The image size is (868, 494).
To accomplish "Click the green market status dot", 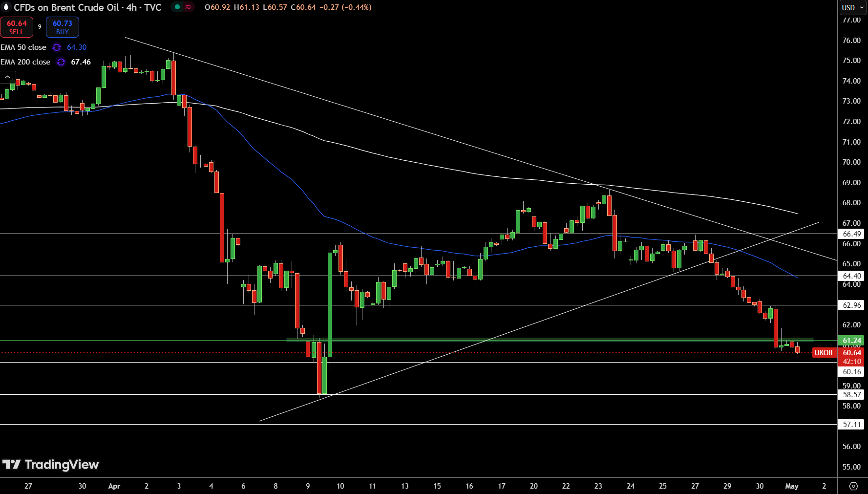I will pyautogui.click(x=177, y=7).
